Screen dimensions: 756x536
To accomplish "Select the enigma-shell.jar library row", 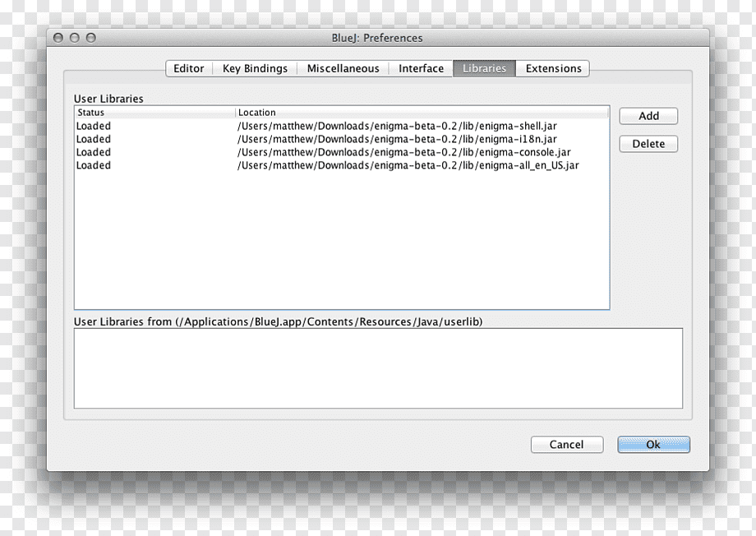I will click(x=341, y=126).
